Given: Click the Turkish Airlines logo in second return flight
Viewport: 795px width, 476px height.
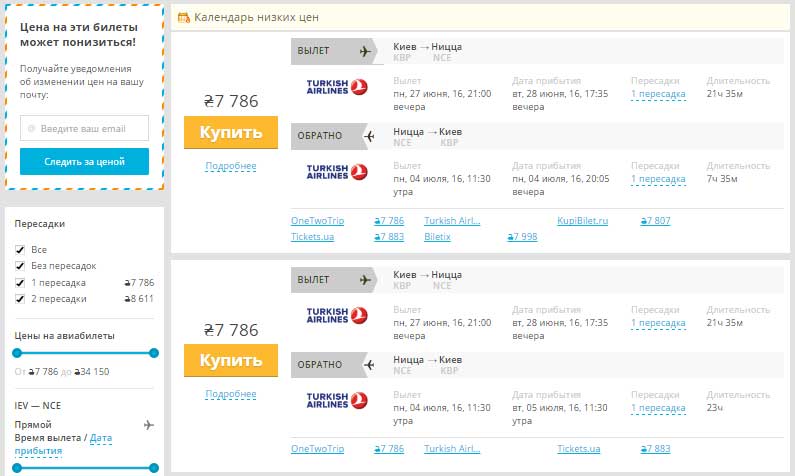Looking at the screenshot, I should 337,400.
